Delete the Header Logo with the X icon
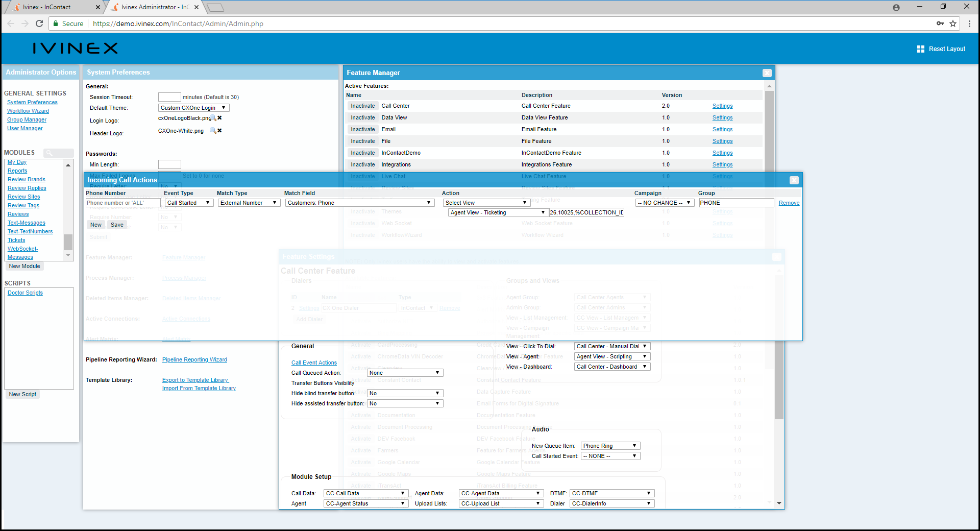 [219, 131]
